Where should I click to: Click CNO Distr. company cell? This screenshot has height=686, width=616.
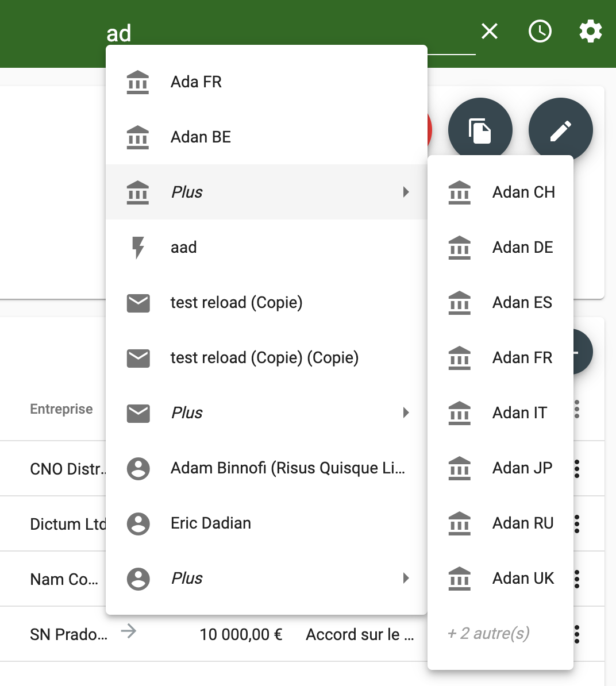(x=68, y=469)
